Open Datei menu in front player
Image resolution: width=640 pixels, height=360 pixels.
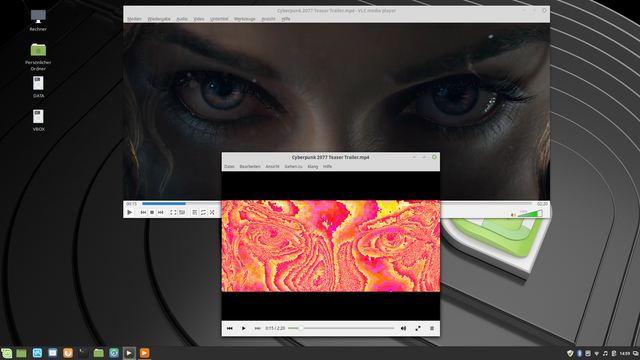pyautogui.click(x=229, y=167)
